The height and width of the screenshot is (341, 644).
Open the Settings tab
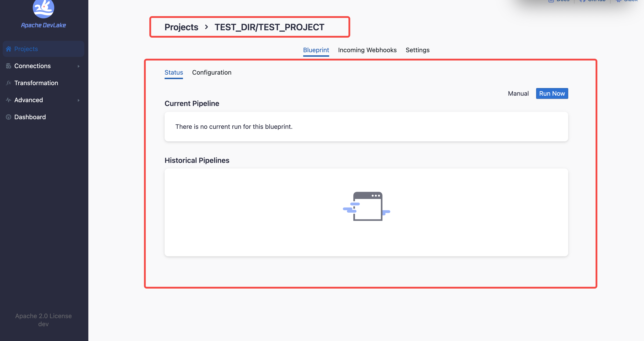click(x=417, y=50)
